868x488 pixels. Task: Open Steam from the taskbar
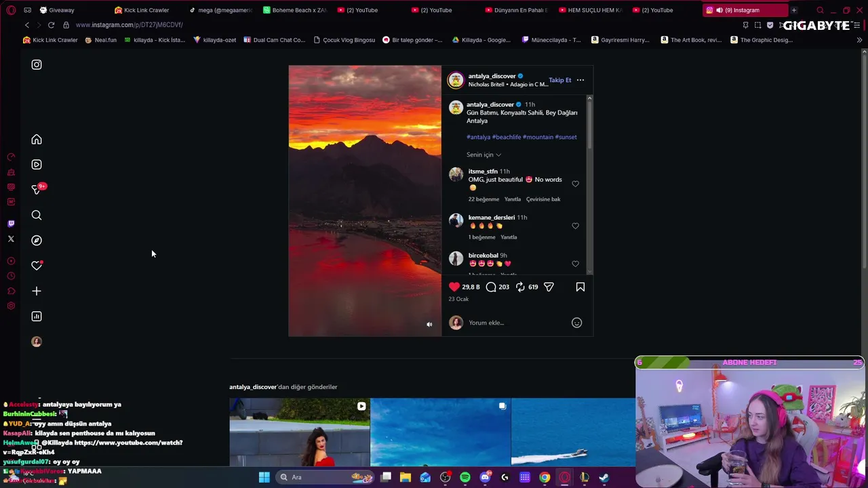pyautogui.click(x=604, y=478)
